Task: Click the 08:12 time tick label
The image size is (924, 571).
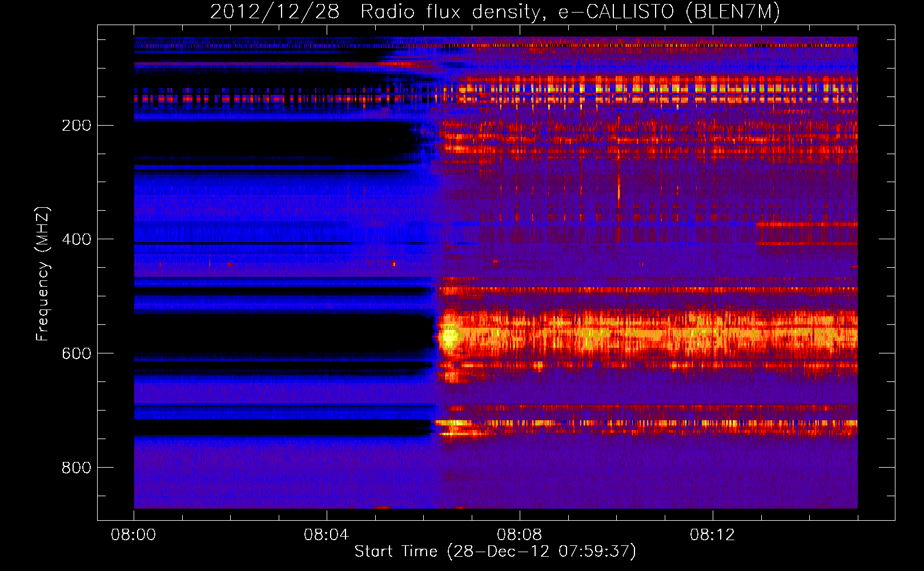Action: click(x=713, y=535)
